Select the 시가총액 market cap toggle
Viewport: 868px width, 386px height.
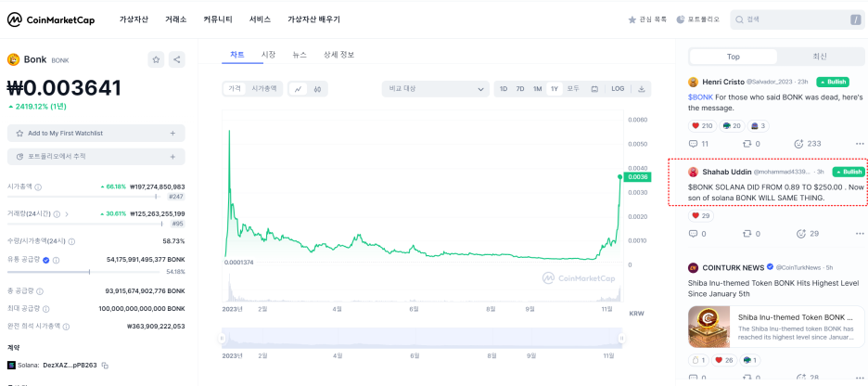pyautogui.click(x=264, y=88)
